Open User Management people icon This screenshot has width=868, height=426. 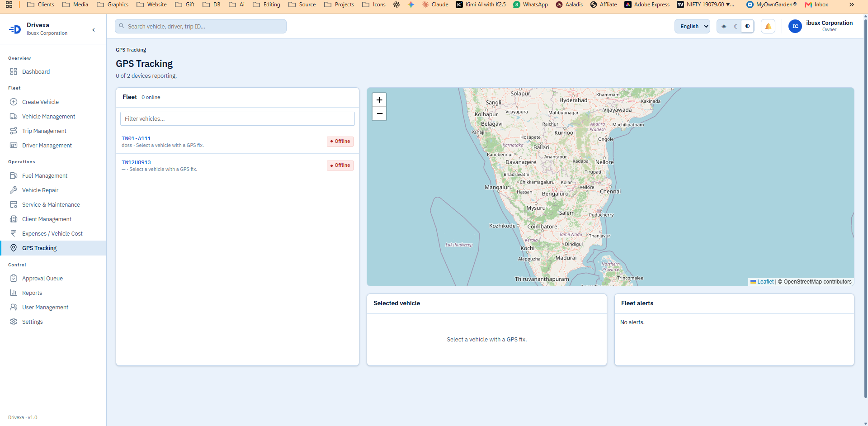point(14,307)
